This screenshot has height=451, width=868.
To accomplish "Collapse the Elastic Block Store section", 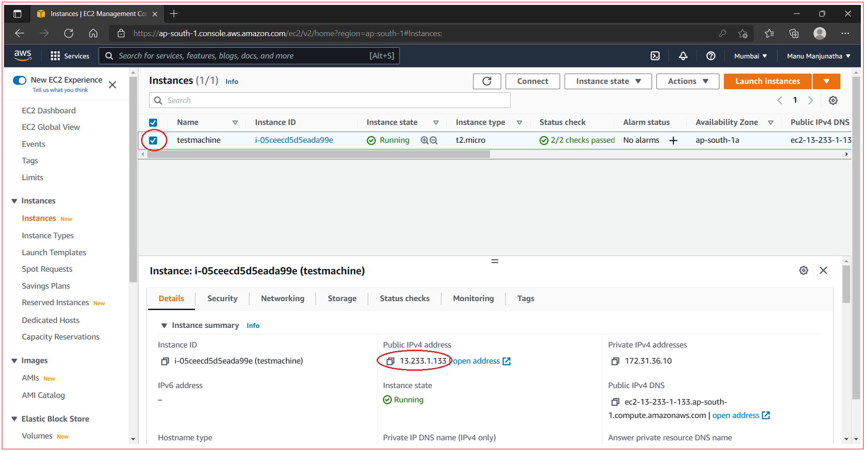I will tap(14, 419).
